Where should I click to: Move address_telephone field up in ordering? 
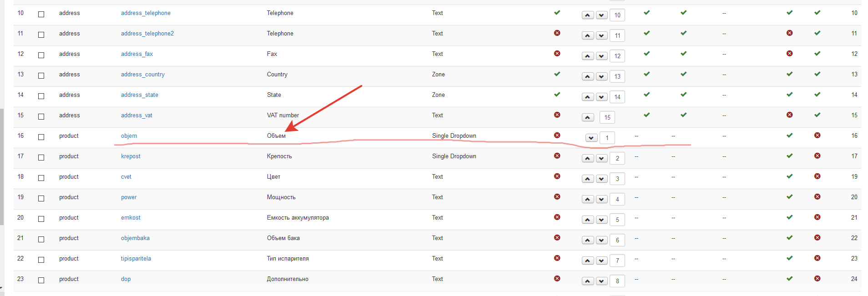pyautogui.click(x=588, y=15)
